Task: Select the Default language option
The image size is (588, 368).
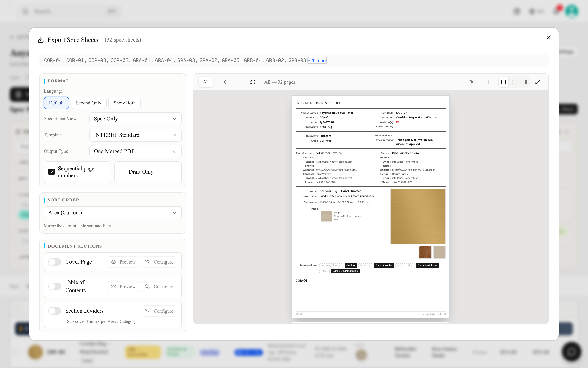Action: pyautogui.click(x=56, y=103)
